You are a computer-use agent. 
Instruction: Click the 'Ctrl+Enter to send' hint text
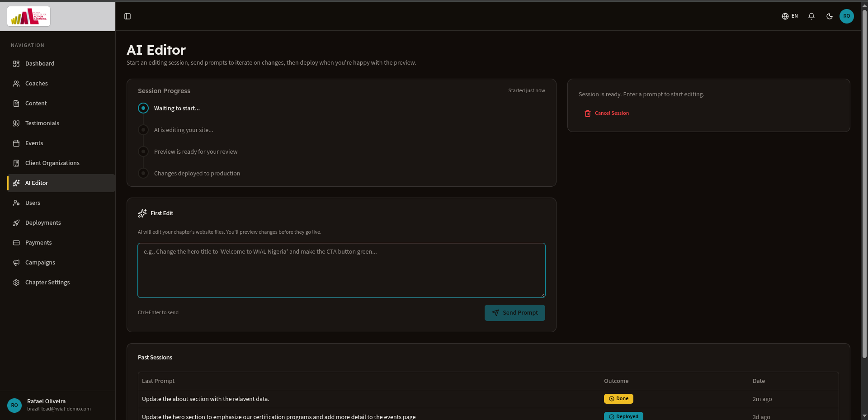[x=158, y=312]
